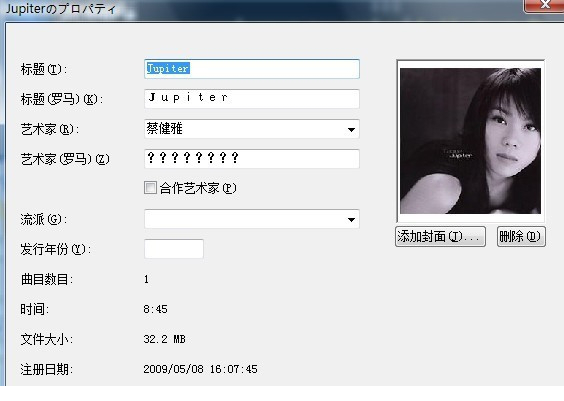
Task: Click the 标题(罗马) input field
Action: pos(252,99)
